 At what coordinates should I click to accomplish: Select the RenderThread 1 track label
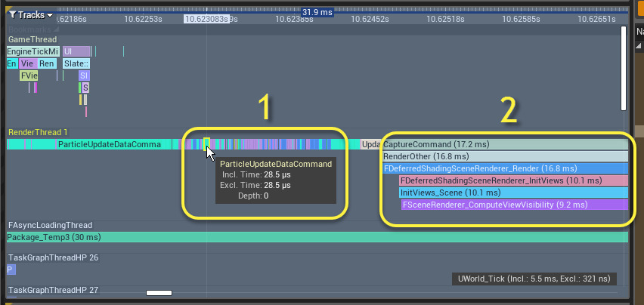(38, 132)
